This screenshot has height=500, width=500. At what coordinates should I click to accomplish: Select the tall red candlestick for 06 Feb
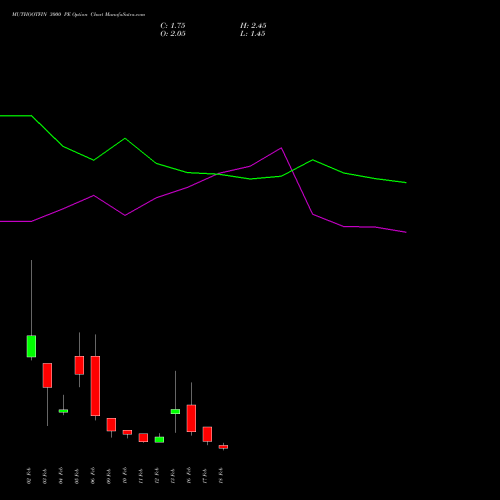tap(95, 386)
